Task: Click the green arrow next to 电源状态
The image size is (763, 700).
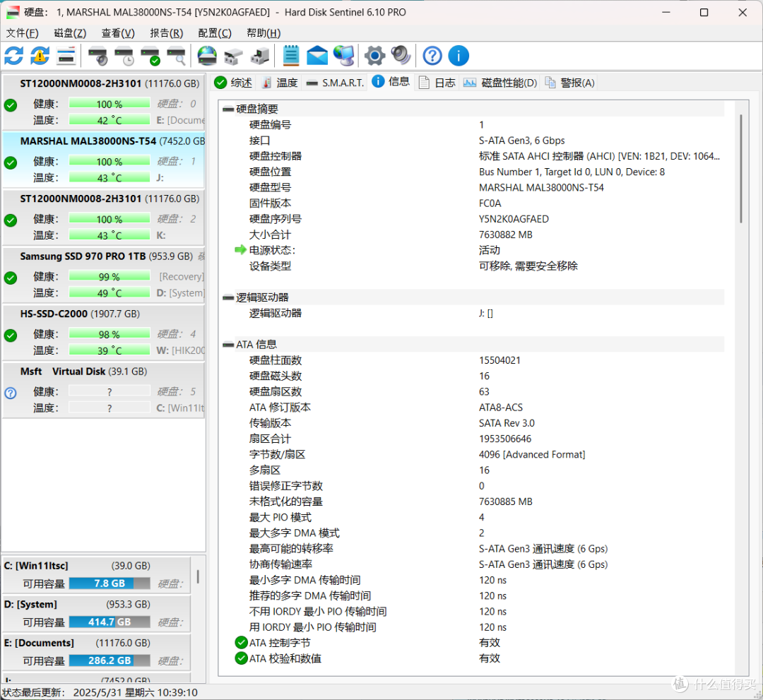Action: [x=240, y=250]
